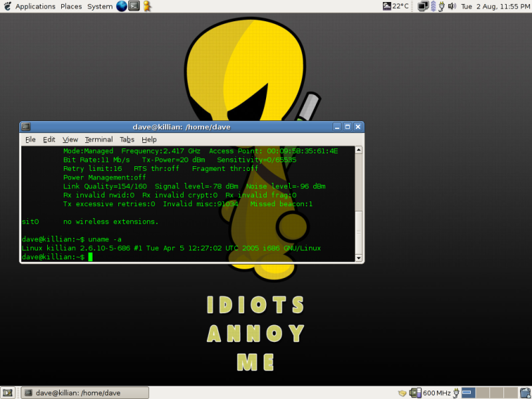
Task: Open the Tabs menu in terminal
Action: [x=127, y=140]
